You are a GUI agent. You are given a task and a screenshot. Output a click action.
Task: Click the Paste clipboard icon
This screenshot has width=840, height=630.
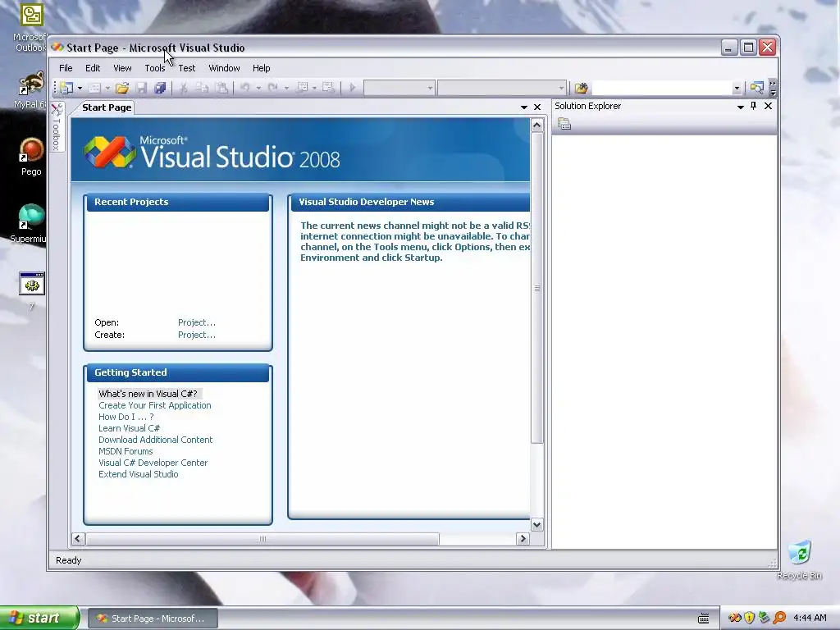click(221, 88)
